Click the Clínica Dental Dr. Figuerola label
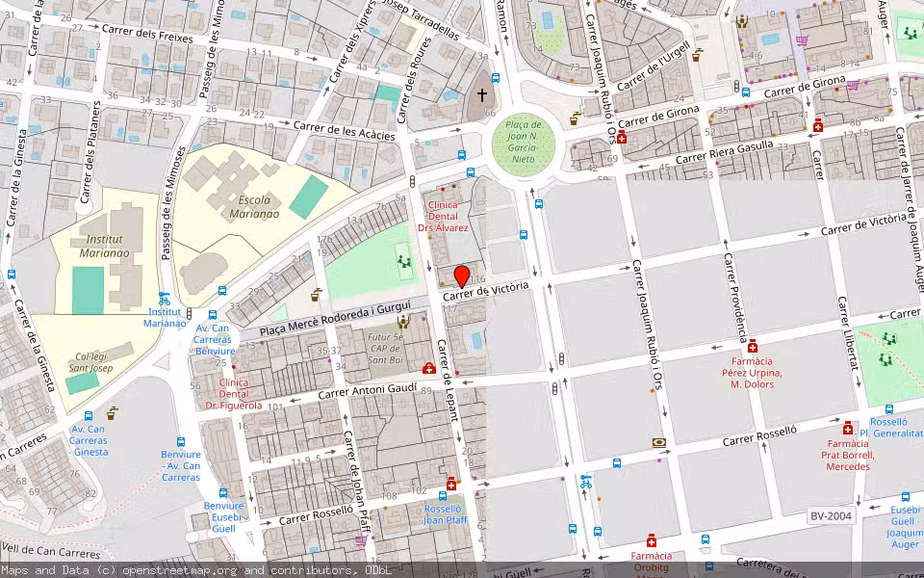The image size is (924, 578). click(x=234, y=394)
